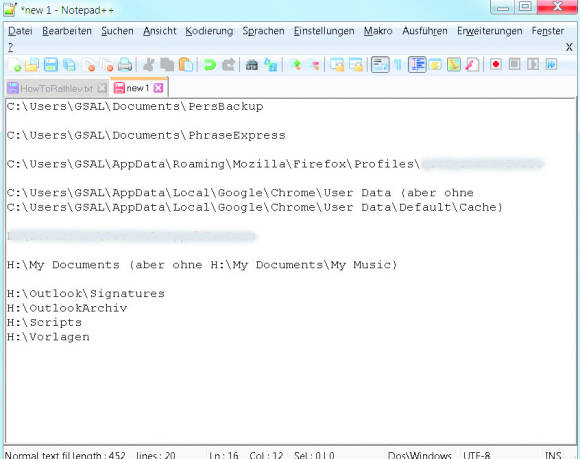The width and height of the screenshot is (580, 459).
Task: Click the Cut scissors icon
Action: point(149,65)
